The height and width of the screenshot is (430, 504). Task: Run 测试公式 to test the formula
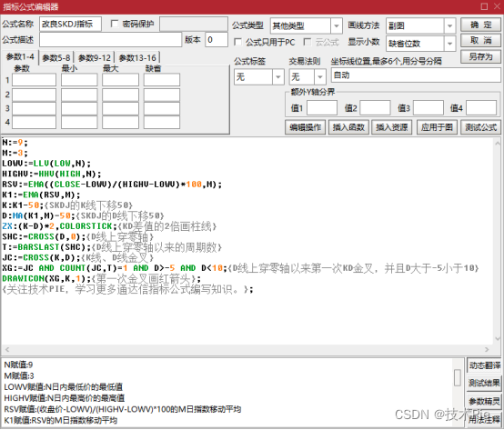pyautogui.click(x=480, y=127)
